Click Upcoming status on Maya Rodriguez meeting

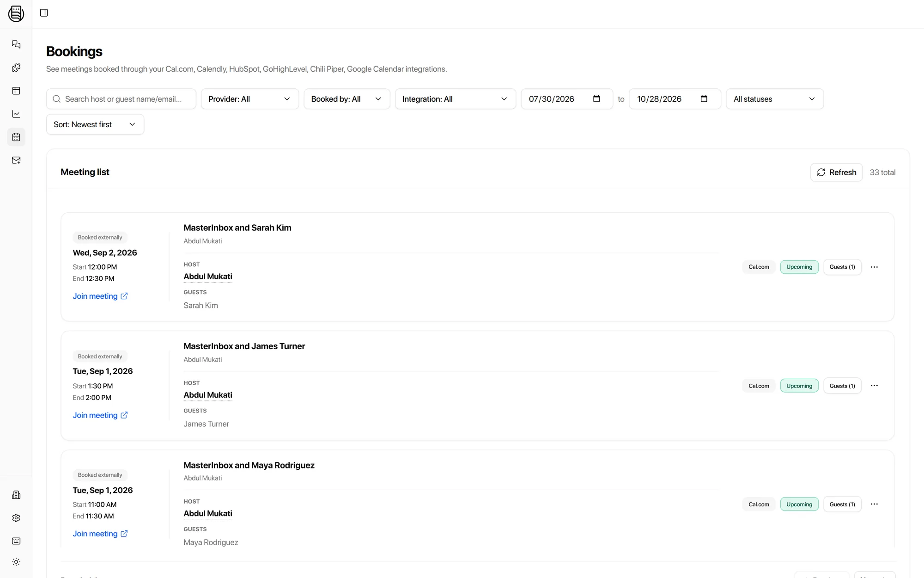click(x=799, y=504)
